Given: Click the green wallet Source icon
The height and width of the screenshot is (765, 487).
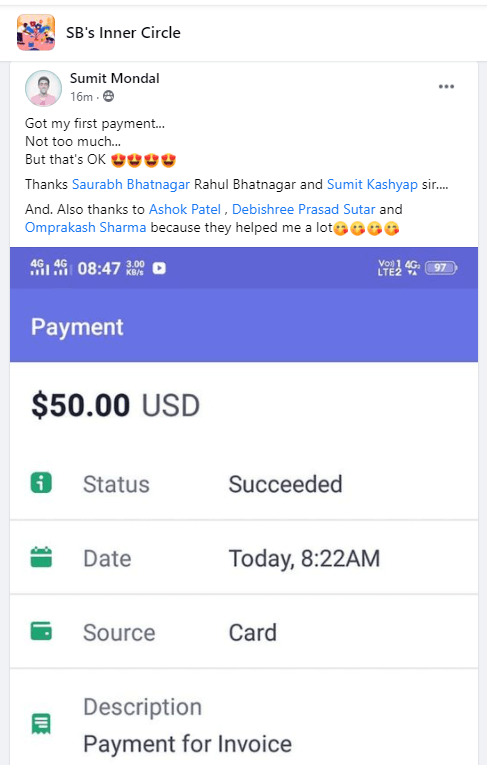Looking at the screenshot, I should point(41,631).
